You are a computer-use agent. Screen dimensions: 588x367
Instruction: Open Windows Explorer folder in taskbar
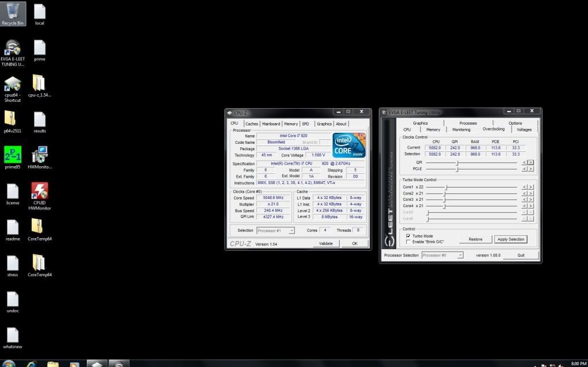click(53, 364)
